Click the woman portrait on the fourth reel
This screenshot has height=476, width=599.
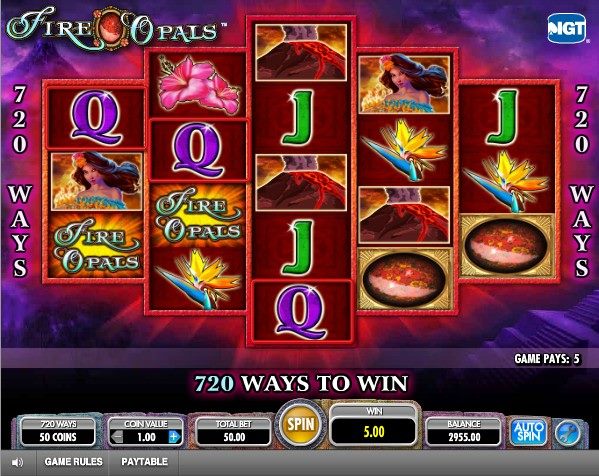pyautogui.click(x=404, y=84)
